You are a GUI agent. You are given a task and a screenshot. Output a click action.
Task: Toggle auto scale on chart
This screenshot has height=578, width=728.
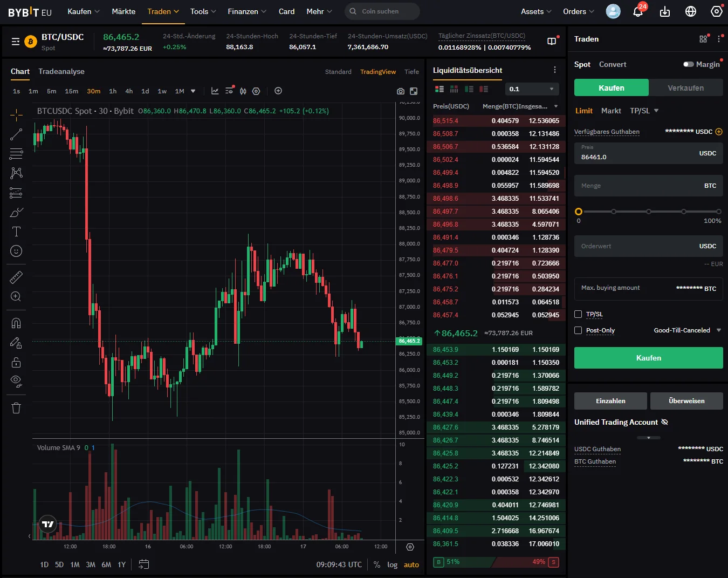coord(411,565)
